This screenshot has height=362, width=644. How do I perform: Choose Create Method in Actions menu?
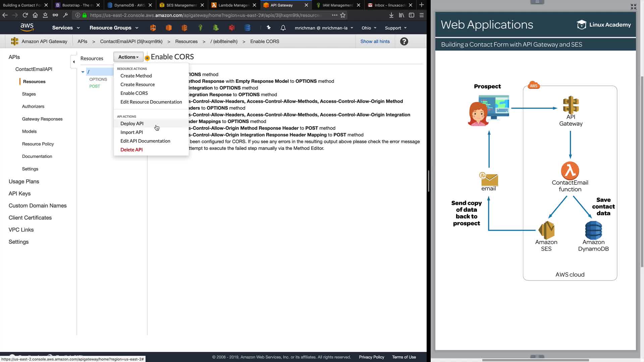(136, 76)
